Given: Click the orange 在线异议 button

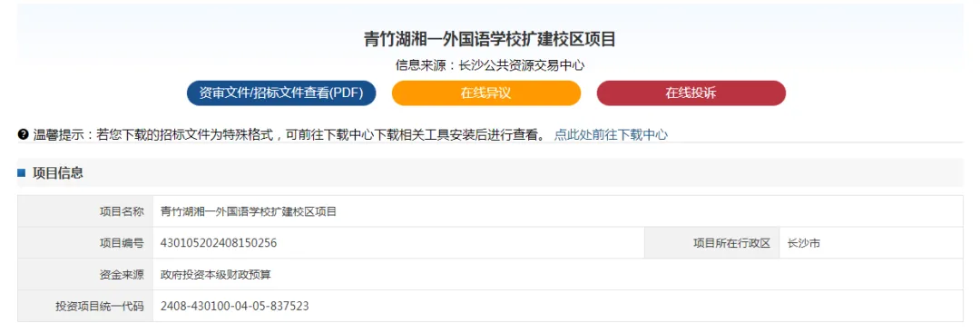Looking at the screenshot, I should (x=486, y=93).
